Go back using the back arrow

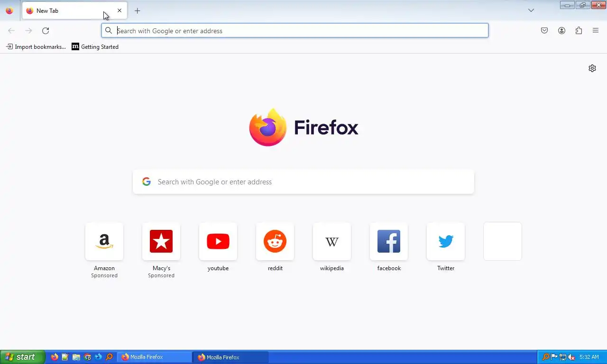[11, 31]
